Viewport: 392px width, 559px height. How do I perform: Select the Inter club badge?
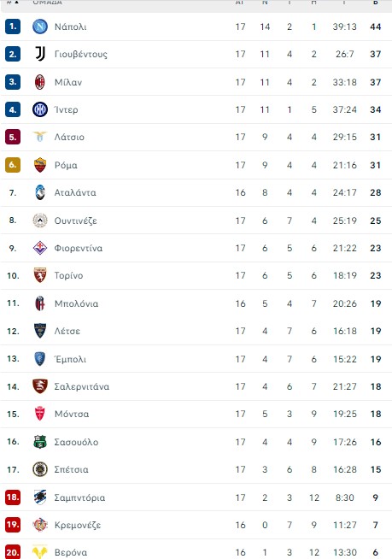tap(40, 109)
